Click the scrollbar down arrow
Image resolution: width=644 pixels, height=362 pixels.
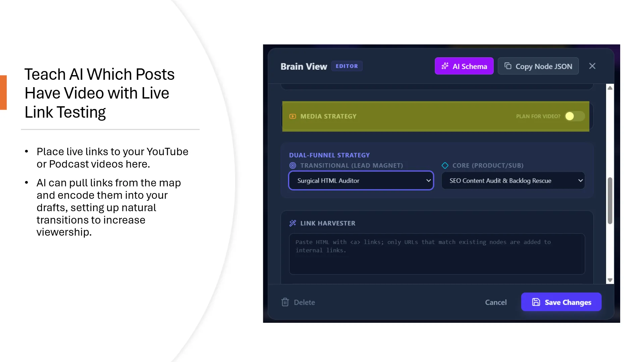click(610, 280)
